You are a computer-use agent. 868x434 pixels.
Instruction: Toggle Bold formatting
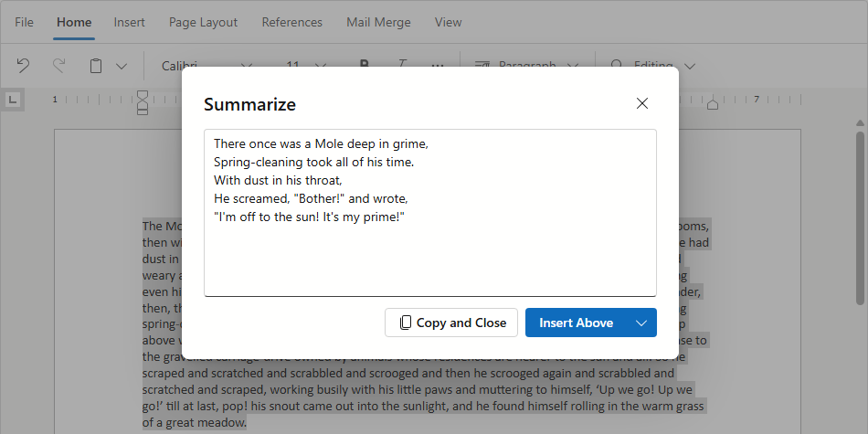364,65
